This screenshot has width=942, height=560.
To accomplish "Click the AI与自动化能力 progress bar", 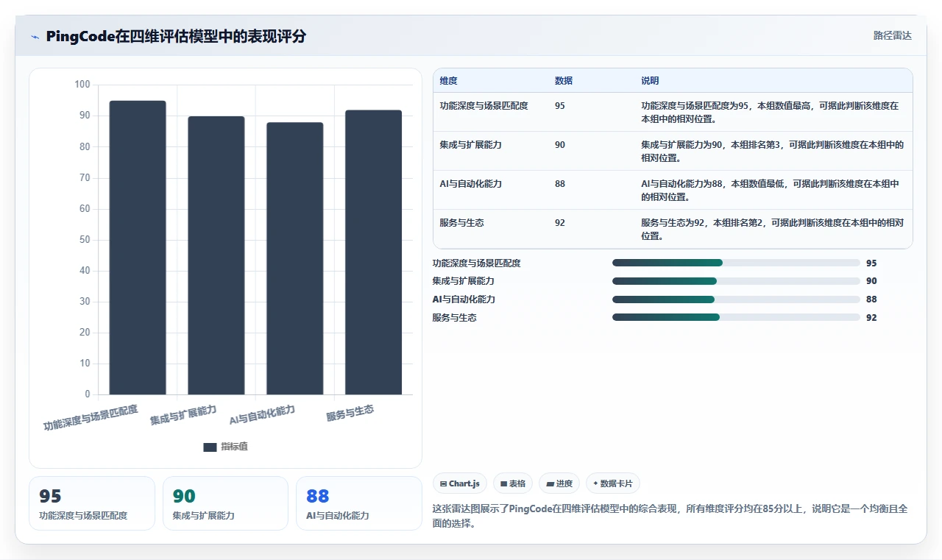I will [736, 300].
